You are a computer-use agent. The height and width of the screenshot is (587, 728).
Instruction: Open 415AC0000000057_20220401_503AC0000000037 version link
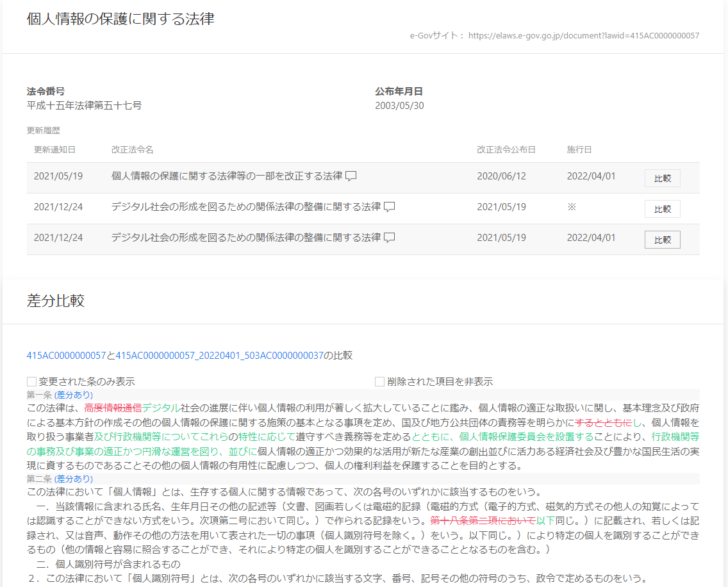click(220, 356)
